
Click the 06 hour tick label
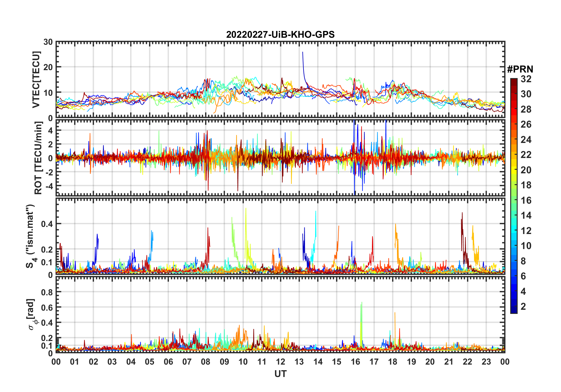[168, 362]
